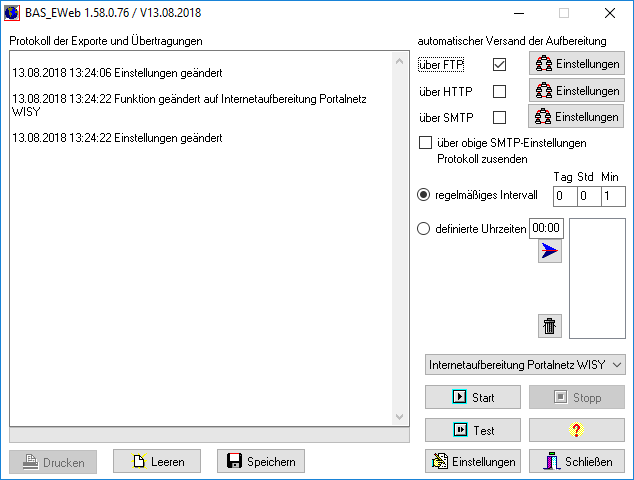Click the Tag interval field

565,197
